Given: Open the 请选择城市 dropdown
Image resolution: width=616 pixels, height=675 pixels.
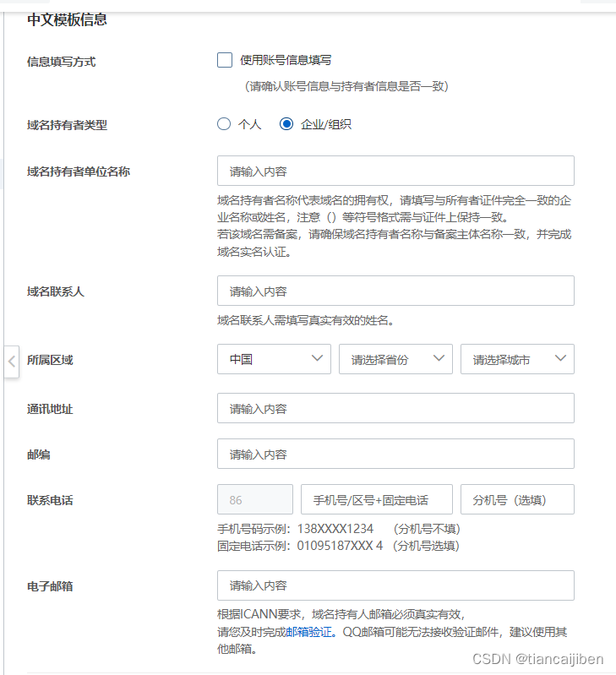Looking at the screenshot, I should pos(517,359).
